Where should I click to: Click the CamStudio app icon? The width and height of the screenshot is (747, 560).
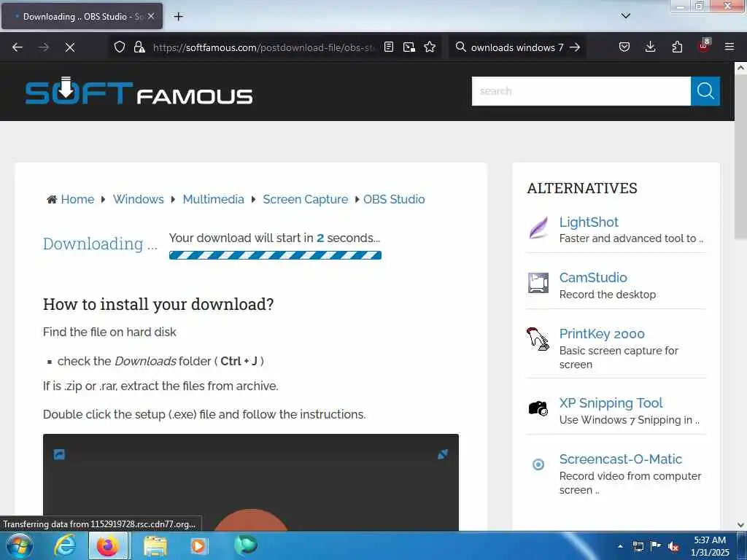(538, 283)
